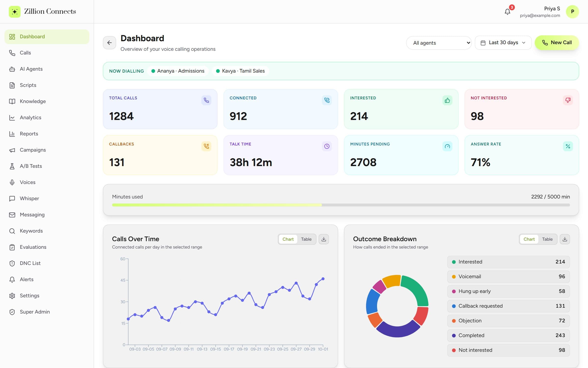This screenshot has width=588, height=368.
Task: Click the Ananya · Admissions dialling chip
Action: (x=178, y=71)
